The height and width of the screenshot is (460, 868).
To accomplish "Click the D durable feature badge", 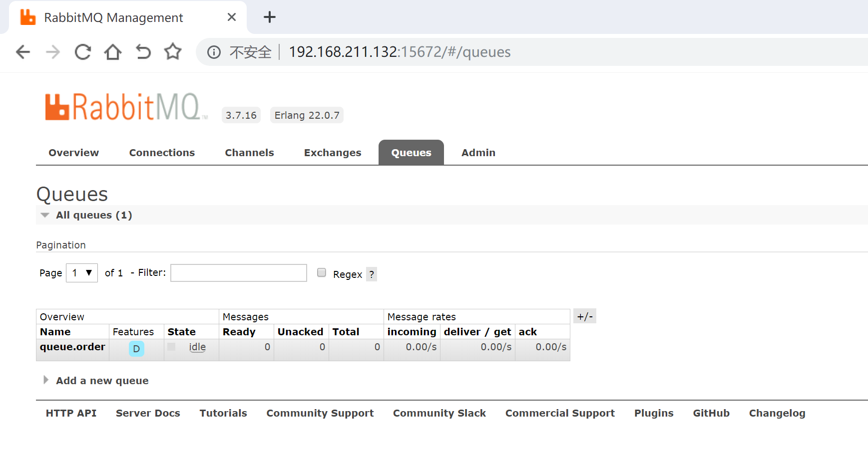I will click(x=136, y=349).
